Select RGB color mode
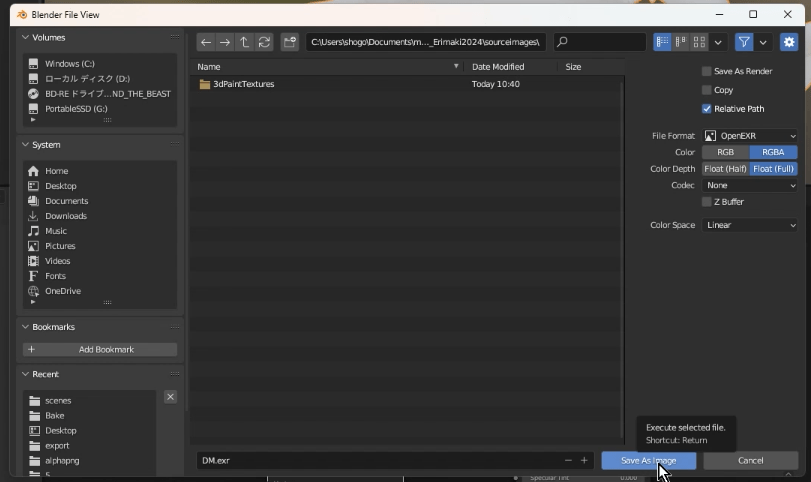Image resolution: width=811 pixels, height=482 pixels. [x=725, y=152]
